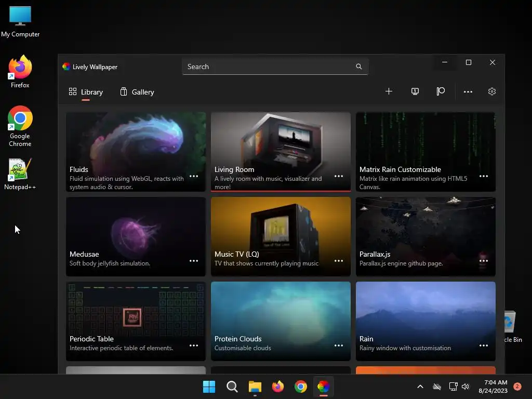Viewport: 532px width, 399px height.
Task: Click the search magnifier icon
Action: point(358,66)
